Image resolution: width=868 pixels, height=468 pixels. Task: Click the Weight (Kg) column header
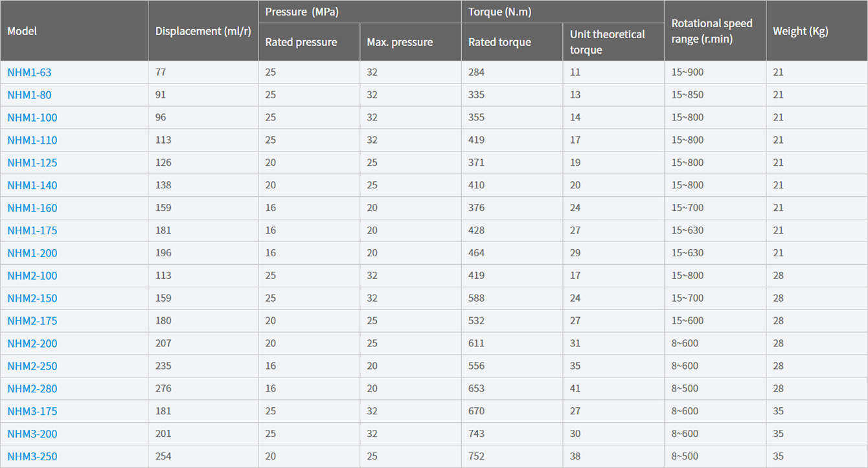coord(801,31)
